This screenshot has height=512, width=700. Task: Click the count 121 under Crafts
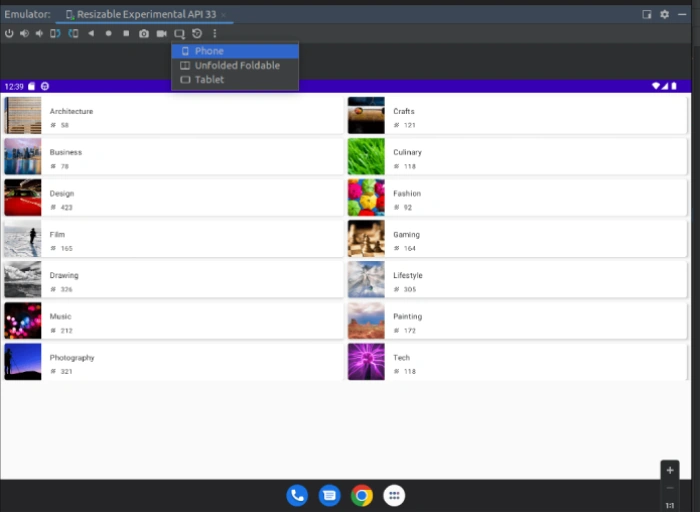(x=409, y=125)
